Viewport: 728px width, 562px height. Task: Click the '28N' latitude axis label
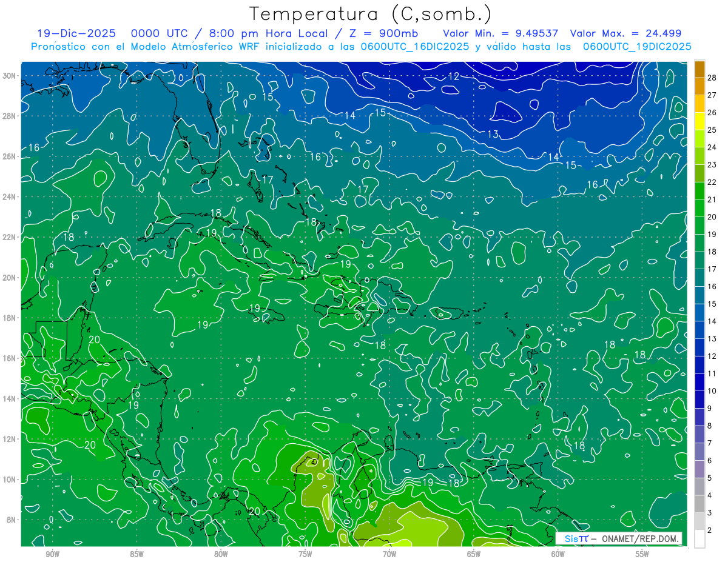click(10, 116)
